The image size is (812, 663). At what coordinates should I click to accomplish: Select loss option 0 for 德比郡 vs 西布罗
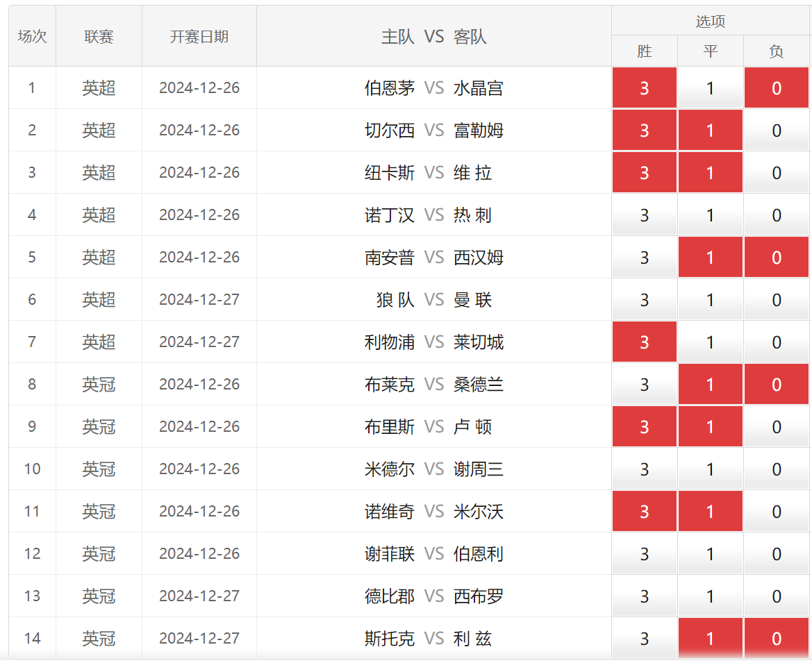tap(777, 596)
